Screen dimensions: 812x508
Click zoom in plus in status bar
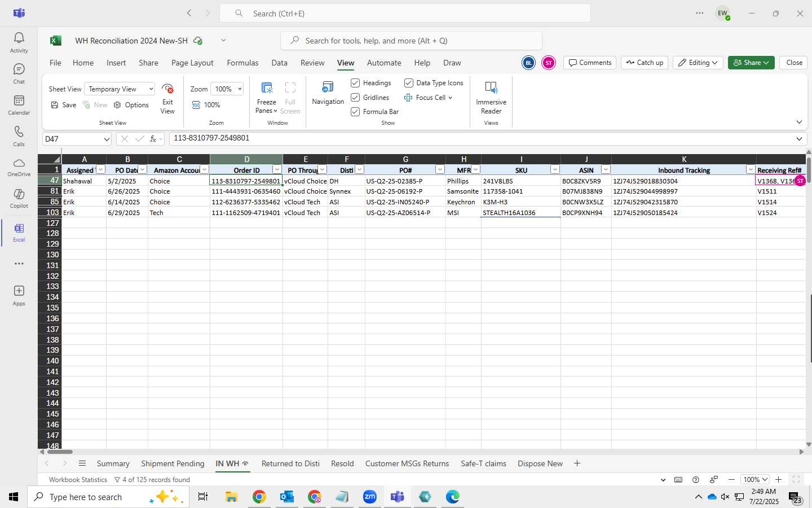click(778, 480)
